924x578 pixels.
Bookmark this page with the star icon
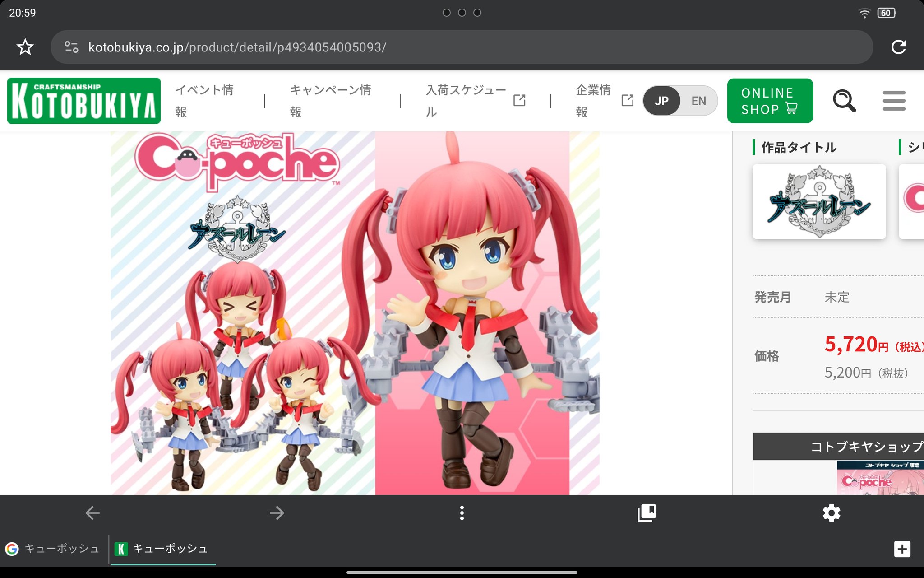point(25,47)
